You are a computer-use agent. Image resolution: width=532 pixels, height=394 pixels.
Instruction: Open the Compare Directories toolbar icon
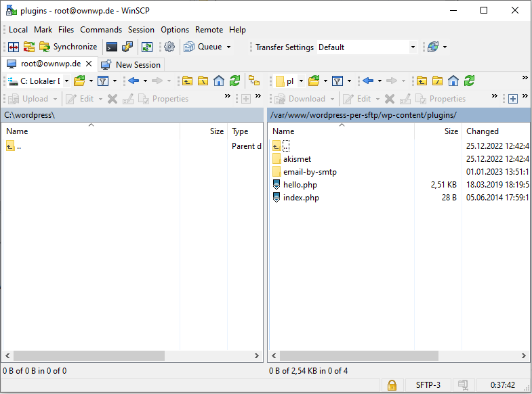(x=14, y=47)
